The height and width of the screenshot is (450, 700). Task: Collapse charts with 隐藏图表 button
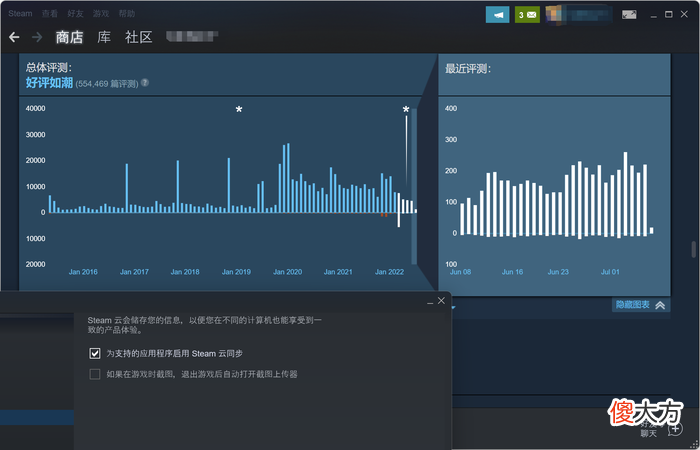641,305
